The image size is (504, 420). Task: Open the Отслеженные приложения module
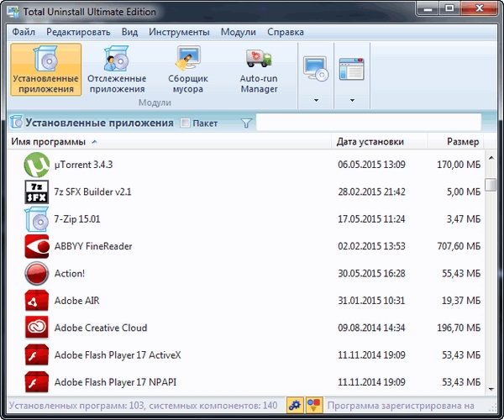click(116, 71)
